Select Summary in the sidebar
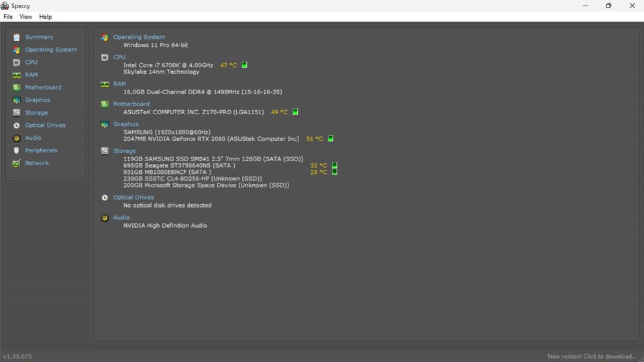Screen dimensions: 644x362 [x=39, y=37]
